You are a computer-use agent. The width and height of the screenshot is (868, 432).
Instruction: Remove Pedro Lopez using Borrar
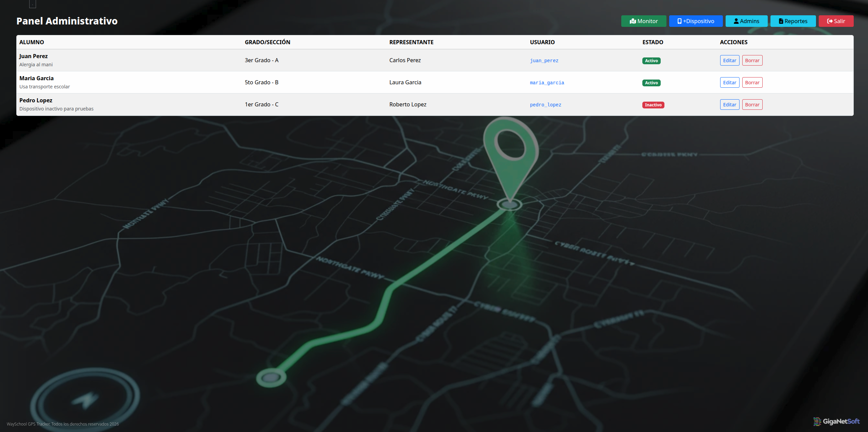click(752, 105)
